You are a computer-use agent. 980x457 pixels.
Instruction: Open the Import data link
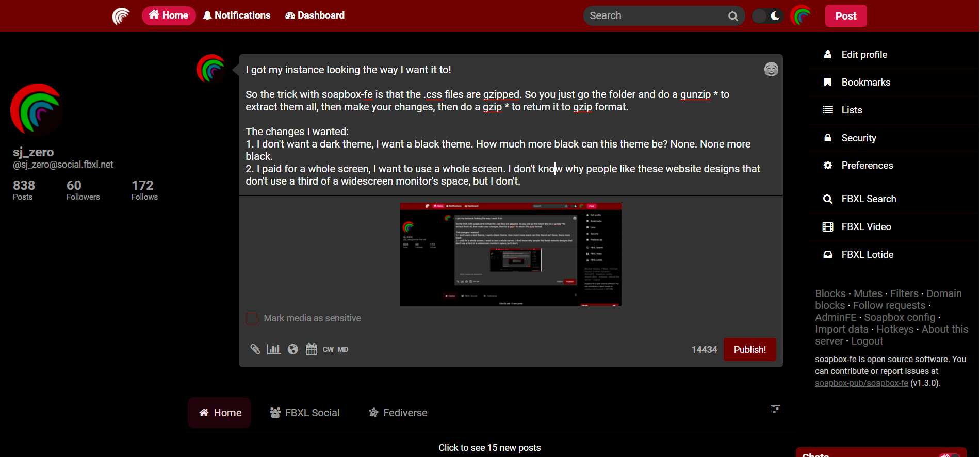point(842,329)
